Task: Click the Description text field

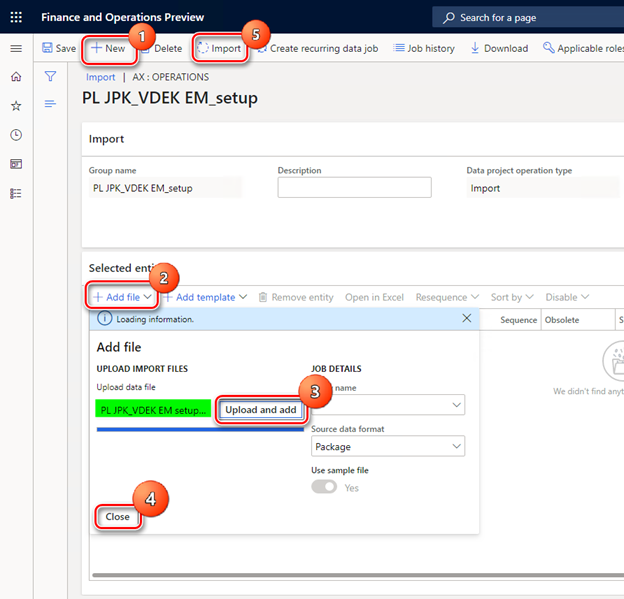Action: [x=354, y=187]
